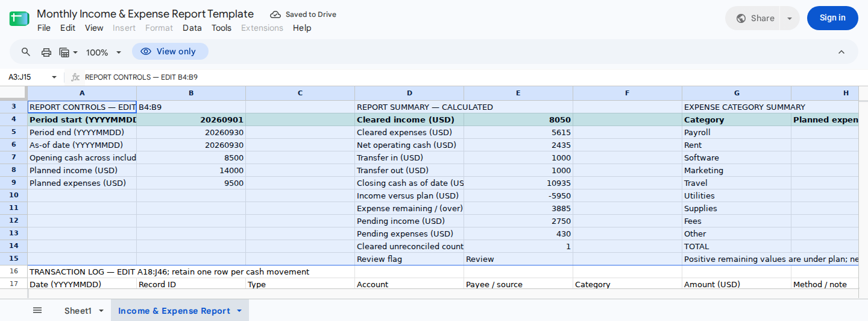Select column A header

(82, 93)
